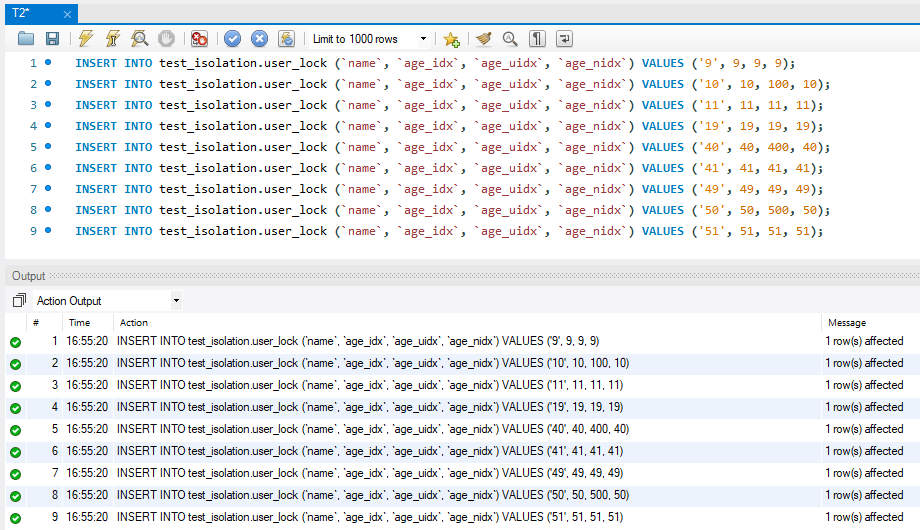This screenshot has width=920, height=530.
Task: Select output row with VALUES ('10', 10, 100, 10)
Action: tap(462, 363)
